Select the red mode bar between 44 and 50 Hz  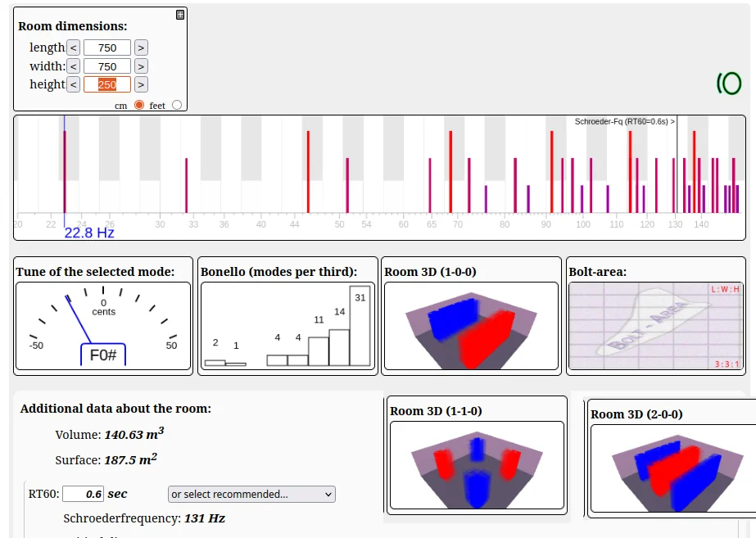[x=308, y=172]
